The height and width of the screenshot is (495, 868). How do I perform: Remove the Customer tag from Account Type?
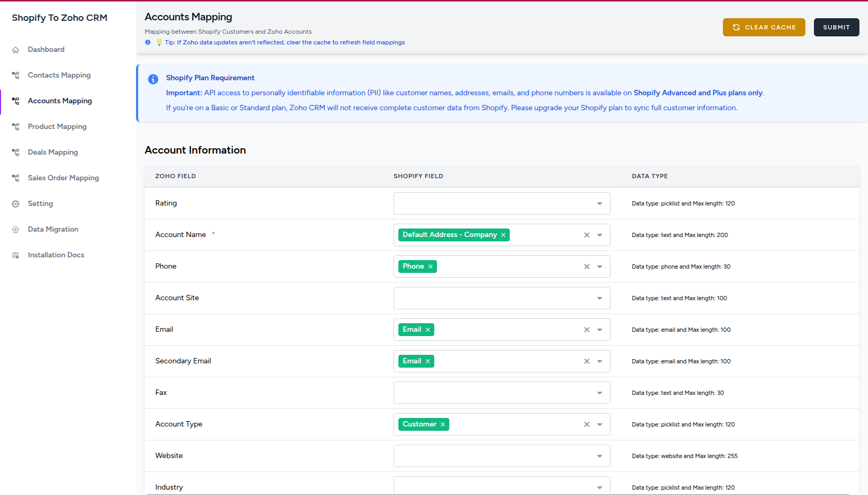(443, 424)
